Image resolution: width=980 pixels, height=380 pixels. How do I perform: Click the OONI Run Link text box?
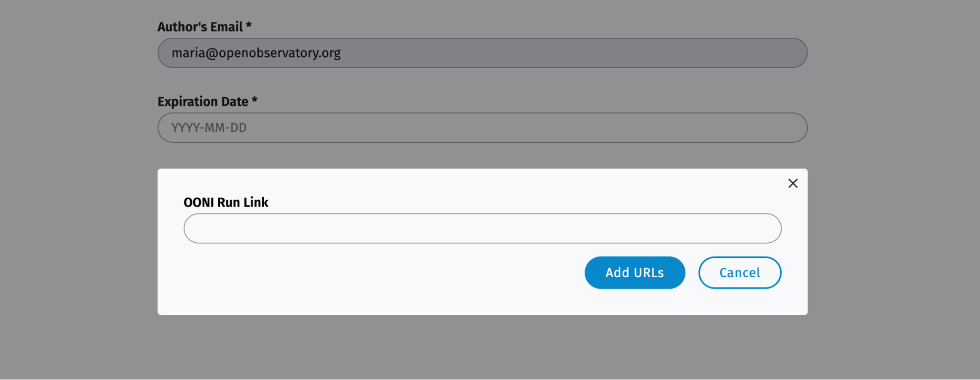coord(482,228)
